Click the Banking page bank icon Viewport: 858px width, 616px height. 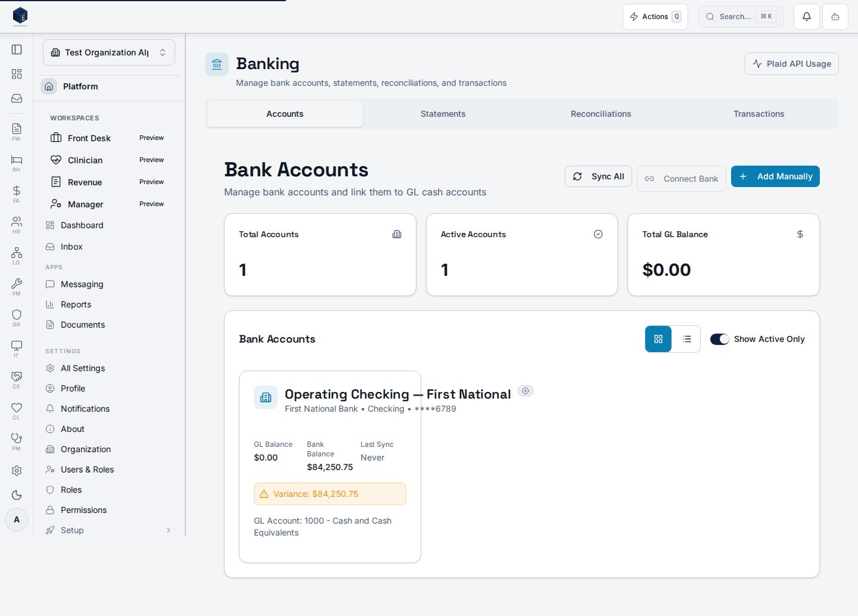[x=217, y=64]
